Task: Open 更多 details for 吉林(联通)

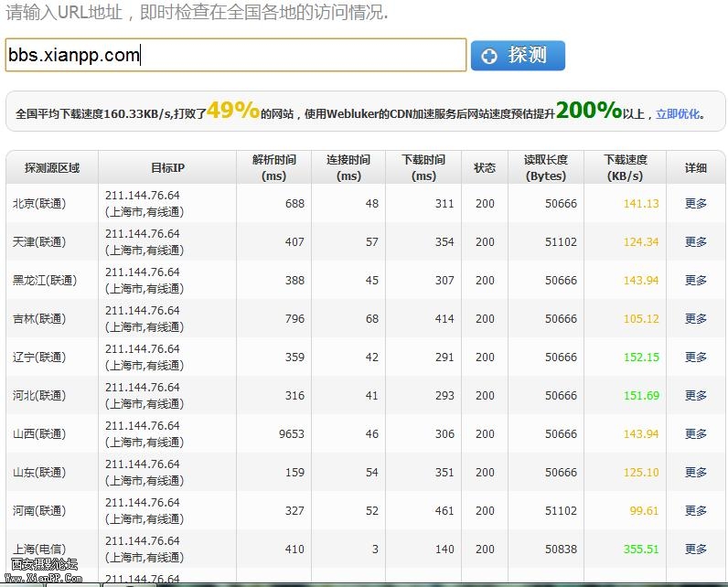Action: [696, 319]
